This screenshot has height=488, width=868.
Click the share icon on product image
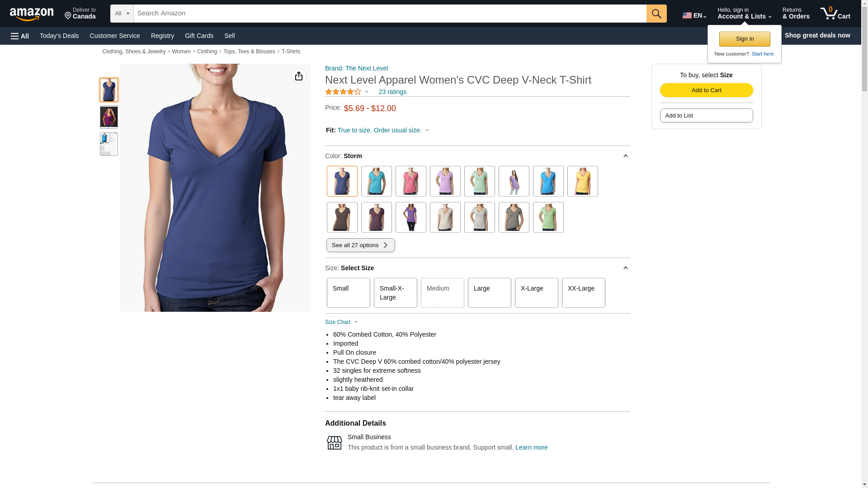(299, 76)
